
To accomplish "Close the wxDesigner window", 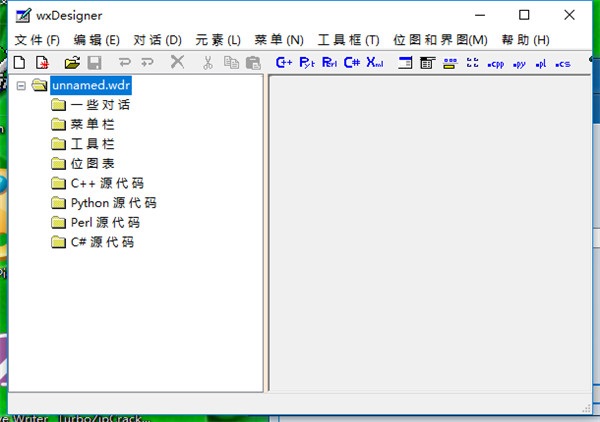I will click(569, 15).
